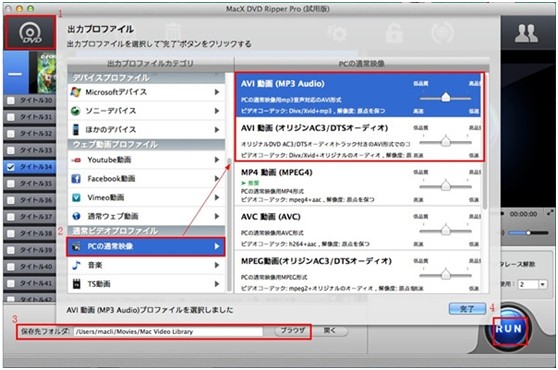Select MPEG動画(オリジンAC3/DTSオーディオ) profile

359,272
